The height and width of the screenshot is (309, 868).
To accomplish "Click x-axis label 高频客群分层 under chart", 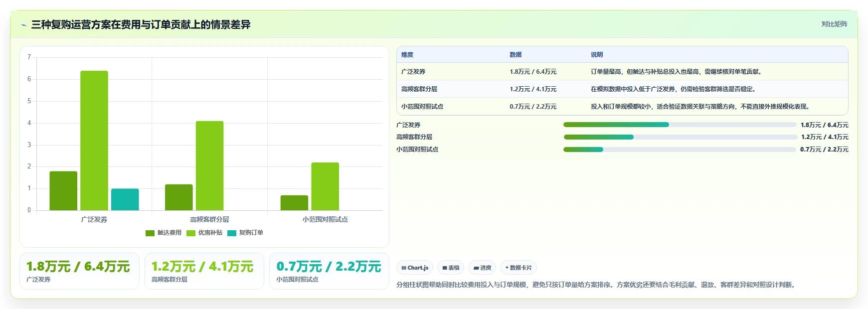I will click(210, 219).
